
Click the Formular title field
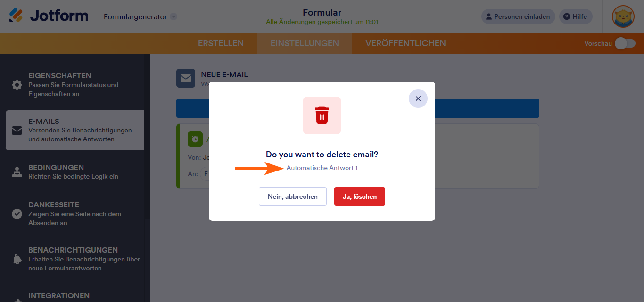[322, 12]
